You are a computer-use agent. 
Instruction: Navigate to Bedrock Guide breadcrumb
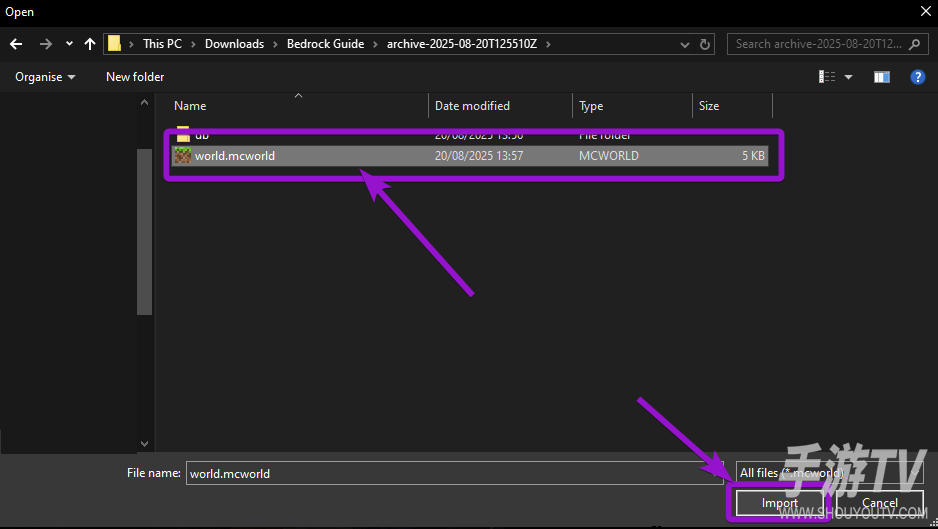pyautogui.click(x=325, y=44)
